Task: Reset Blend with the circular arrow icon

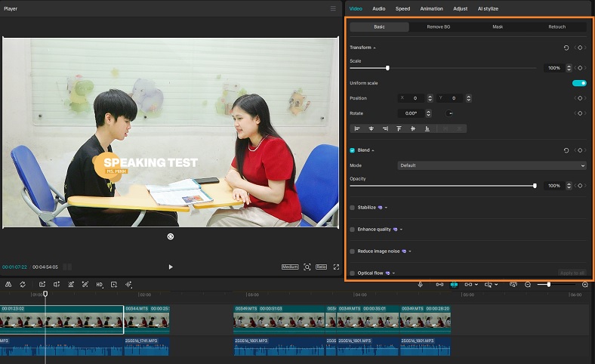Action: (566, 150)
